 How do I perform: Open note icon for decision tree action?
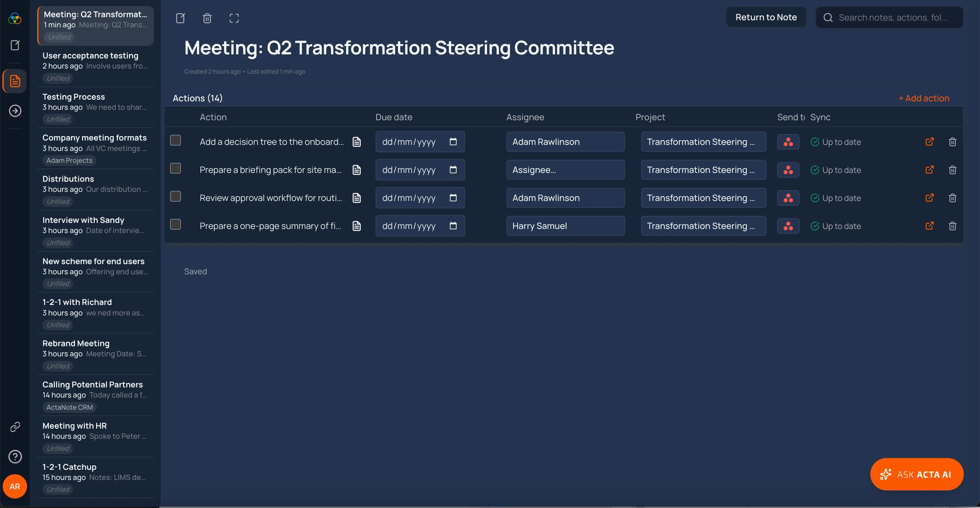[x=356, y=142]
